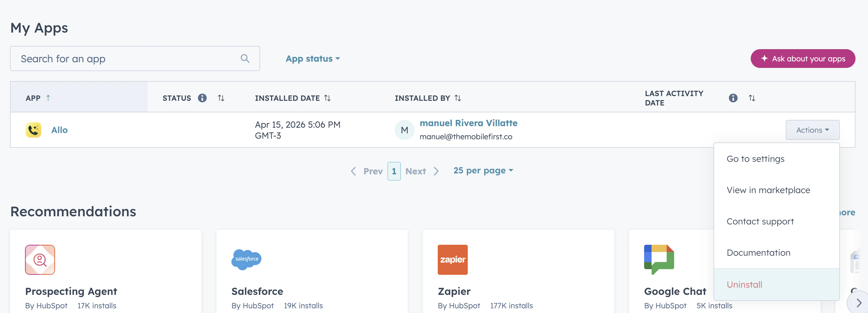Sort by Installed By arrows
The height and width of the screenshot is (313, 868).
tap(457, 98)
